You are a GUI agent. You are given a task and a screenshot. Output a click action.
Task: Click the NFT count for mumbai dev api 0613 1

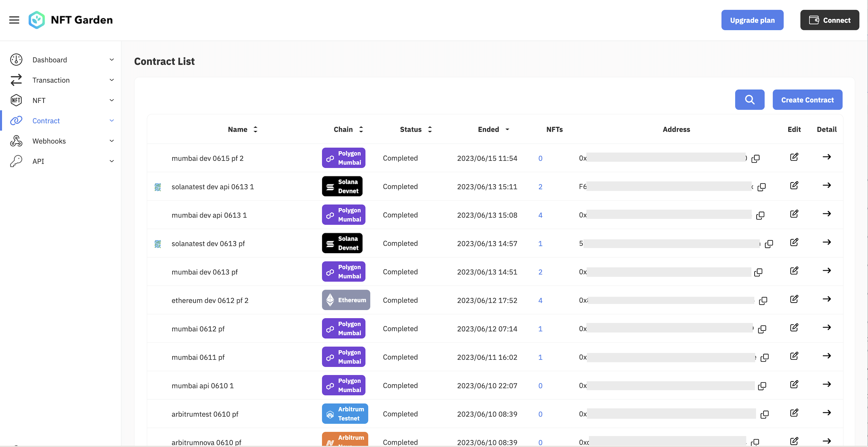click(x=540, y=215)
